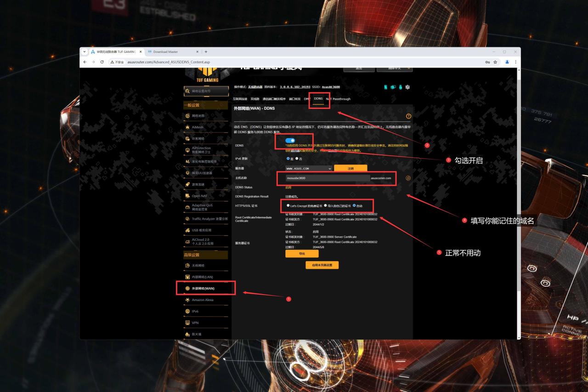Select the 导入您自己的证书 radio option
This screenshot has width=588, height=392.
pos(326,205)
